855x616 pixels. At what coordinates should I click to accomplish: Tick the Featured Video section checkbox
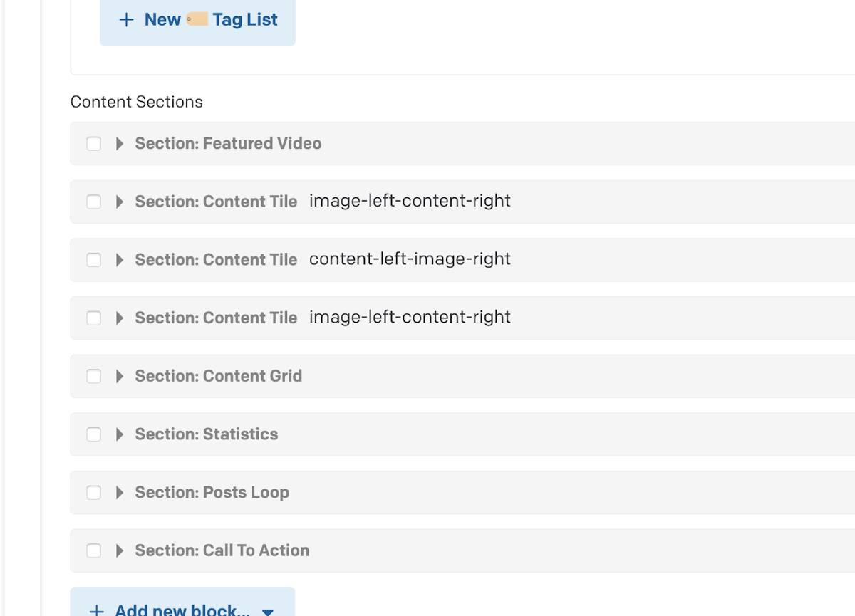94,144
